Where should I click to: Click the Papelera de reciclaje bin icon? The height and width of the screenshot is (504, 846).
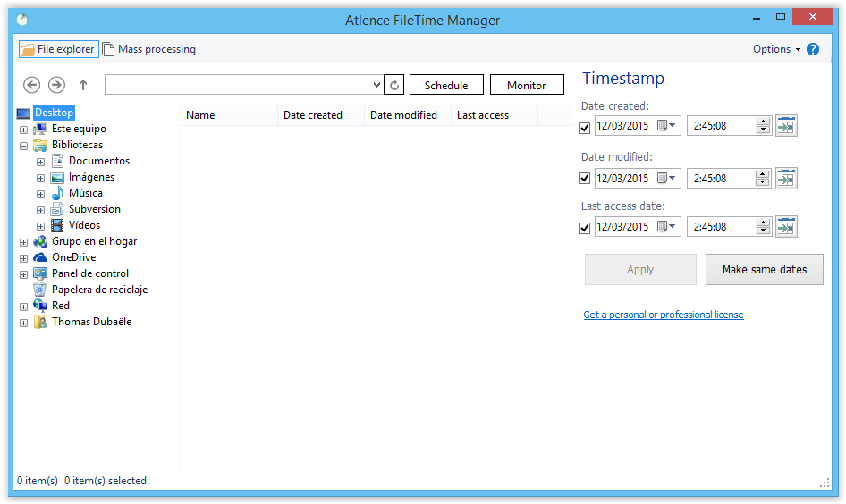(40, 290)
